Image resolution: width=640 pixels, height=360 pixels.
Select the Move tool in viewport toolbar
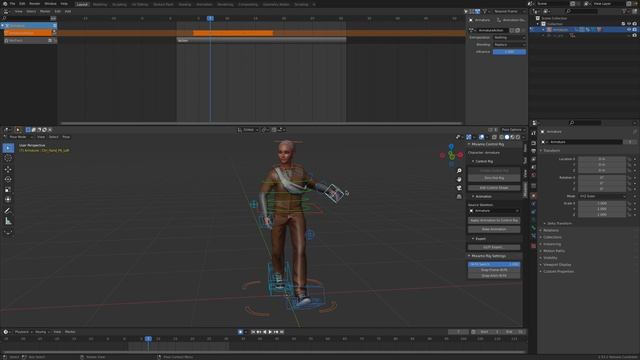click(8, 169)
